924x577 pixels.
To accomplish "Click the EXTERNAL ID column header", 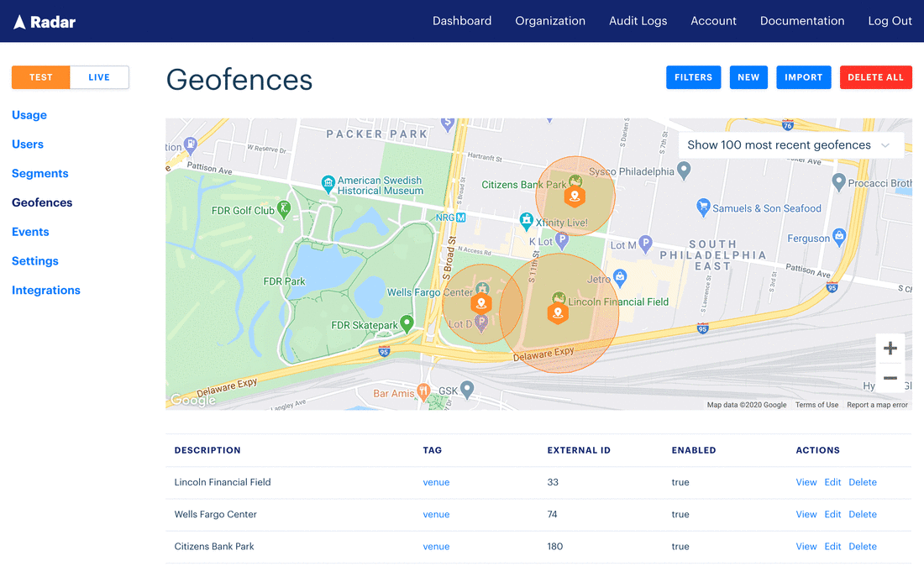I will [x=579, y=450].
